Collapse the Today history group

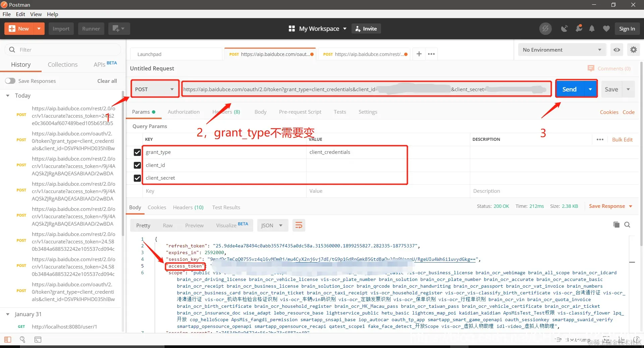point(8,96)
